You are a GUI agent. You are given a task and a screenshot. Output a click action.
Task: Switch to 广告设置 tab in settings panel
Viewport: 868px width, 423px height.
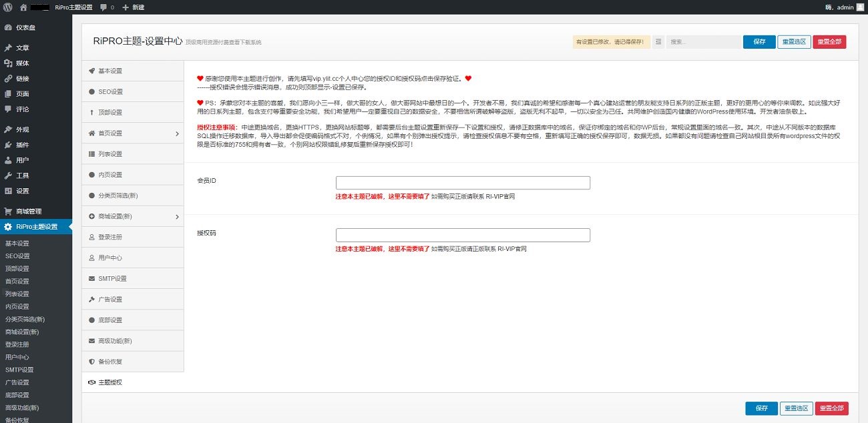pyautogui.click(x=132, y=299)
